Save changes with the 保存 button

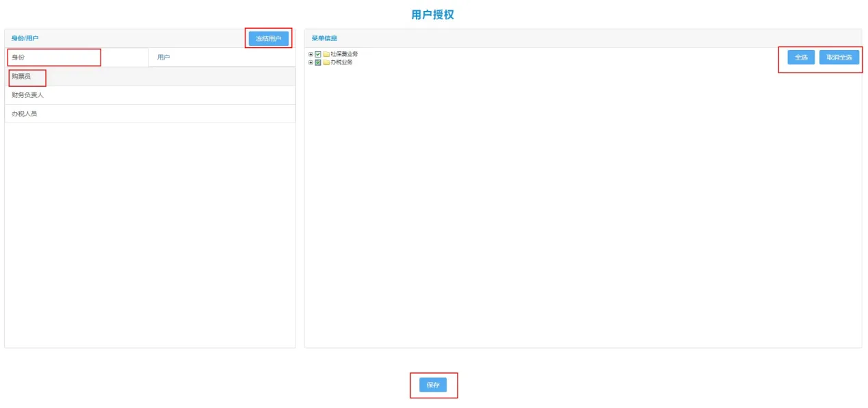[x=433, y=385]
